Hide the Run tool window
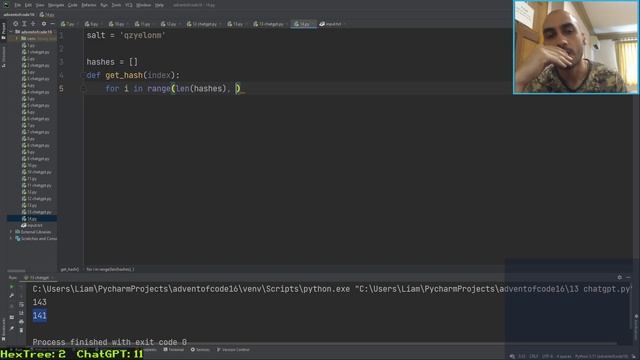 628,277
